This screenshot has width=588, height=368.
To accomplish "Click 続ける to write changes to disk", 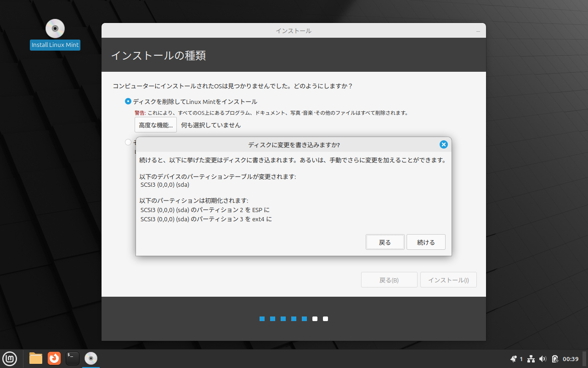I will click(426, 242).
